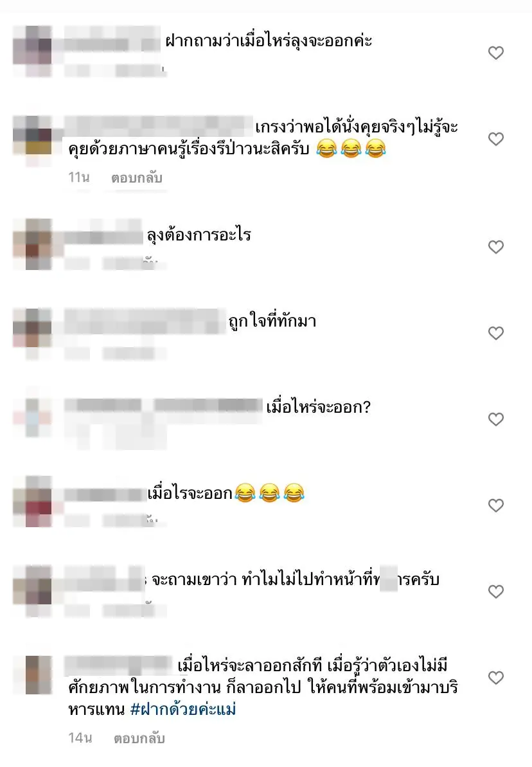Reply to the 14-hour-old comment via 'ตอบกลับ'
This screenshot has height=767, width=532.
(x=139, y=739)
